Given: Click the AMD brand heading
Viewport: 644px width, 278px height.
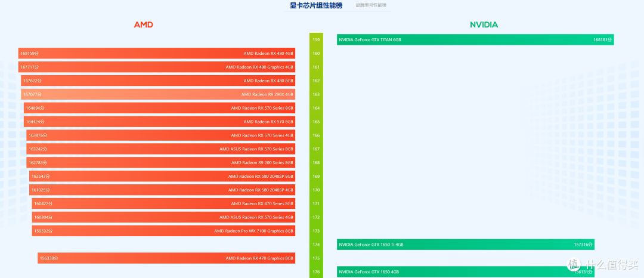Looking at the screenshot, I should point(143,24).
